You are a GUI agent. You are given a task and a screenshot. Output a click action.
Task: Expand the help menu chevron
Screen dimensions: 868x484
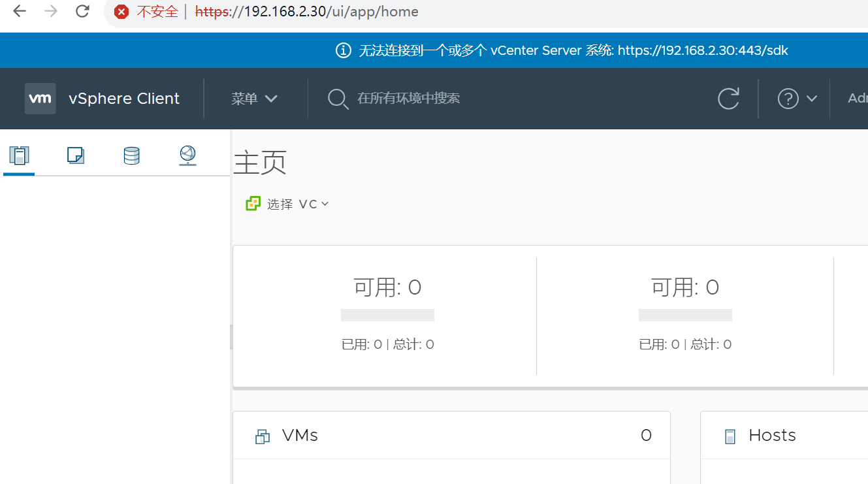(x=812, y=99)
